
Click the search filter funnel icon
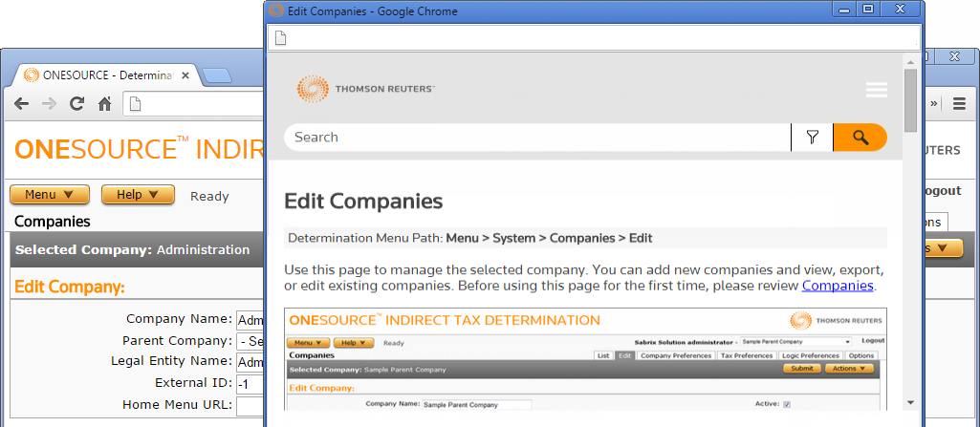click(812, 138)
